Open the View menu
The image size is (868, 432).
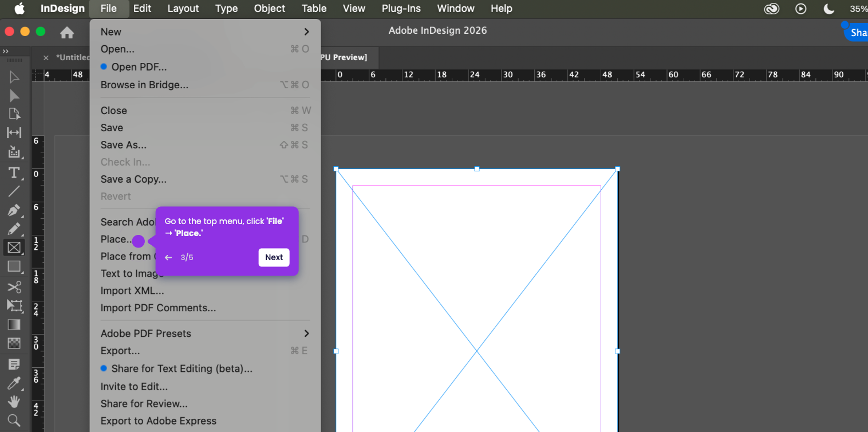coord(354,9)
